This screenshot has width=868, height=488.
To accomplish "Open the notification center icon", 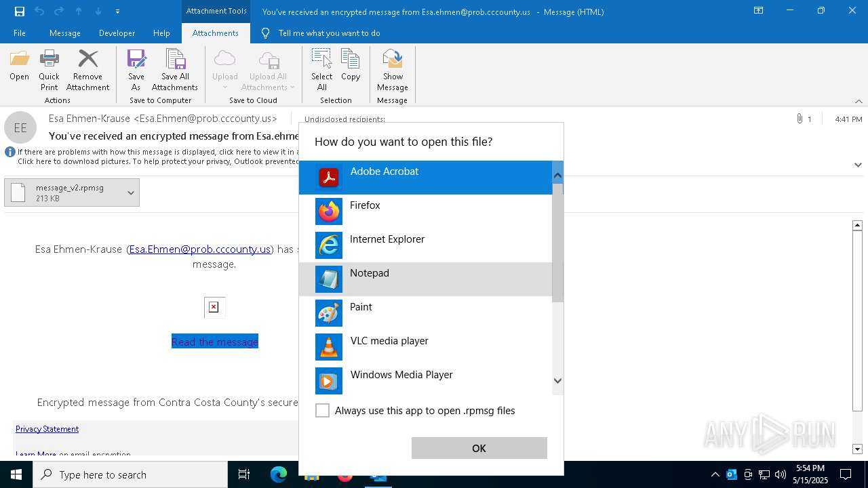I will point(846,474).
